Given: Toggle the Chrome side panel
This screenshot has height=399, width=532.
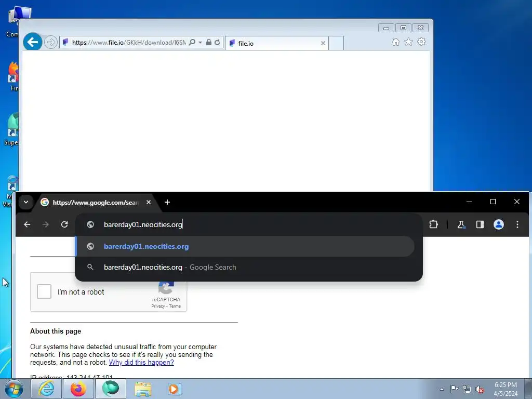Looking at the screenshot, I should pos(480,224).
